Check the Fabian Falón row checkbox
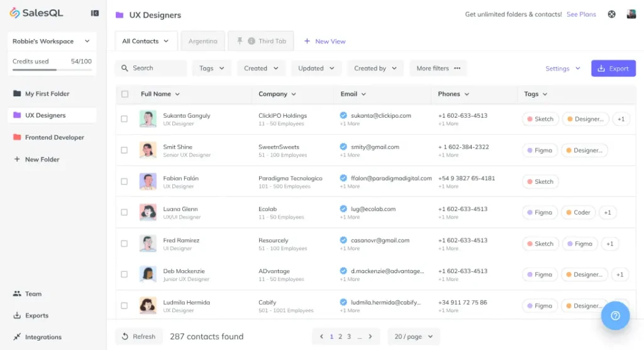The width and height of the screenshot is (644, 350). click(124, 181)
